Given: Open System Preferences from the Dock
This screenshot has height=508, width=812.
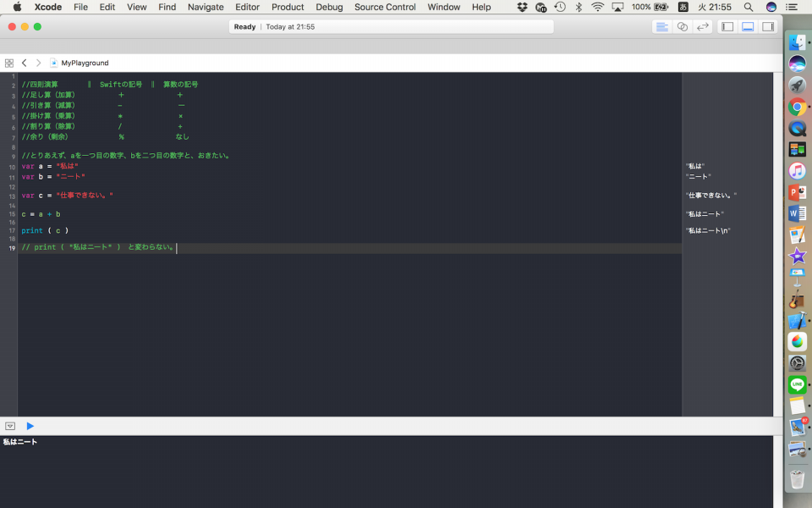Looking at the screenshot, I should click(x=797, y=363).
